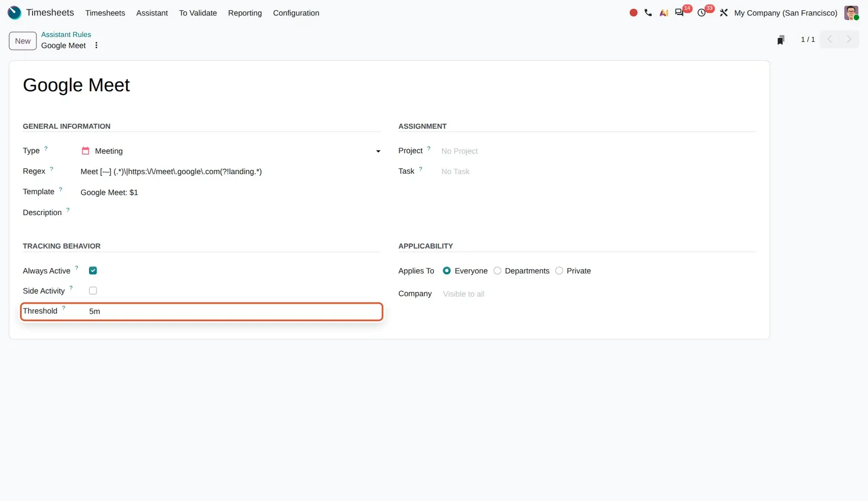
Task: Show help tooltip for Description
Action: (x=68, y=210)
